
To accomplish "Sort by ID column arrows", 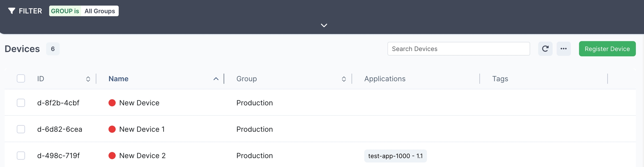I will pos(88,79).
